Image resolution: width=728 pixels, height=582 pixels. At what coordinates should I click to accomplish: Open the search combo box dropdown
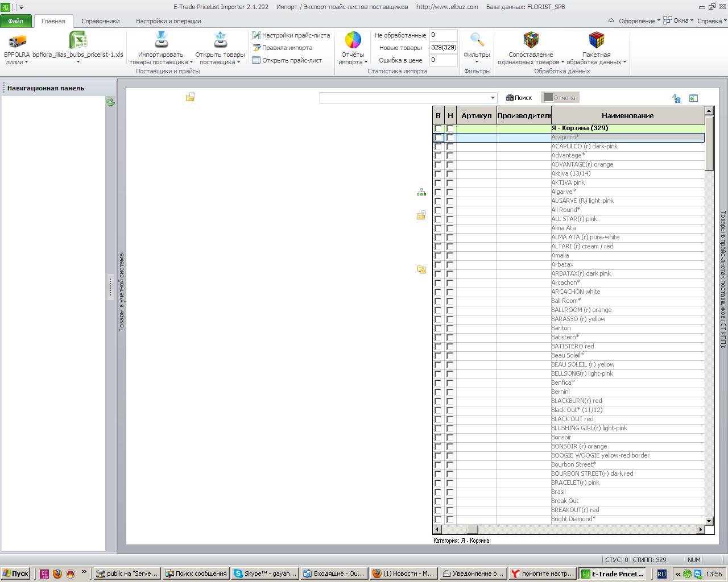(493, 98)
